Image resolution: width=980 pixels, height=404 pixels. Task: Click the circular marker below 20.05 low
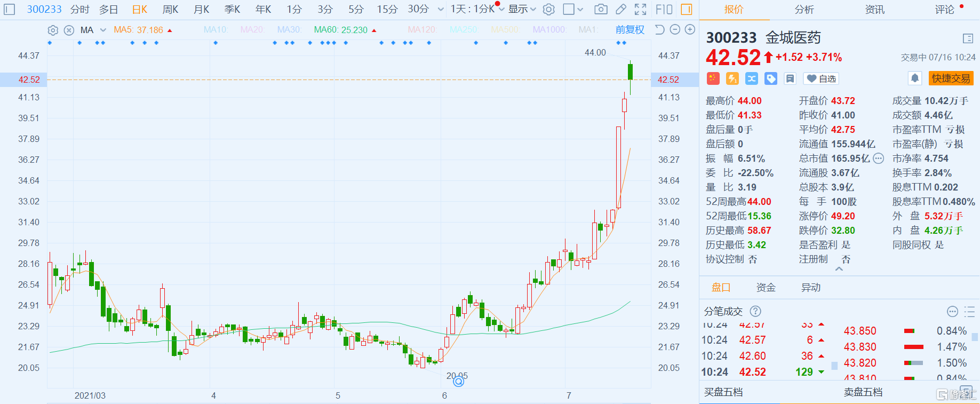(458, 382)
